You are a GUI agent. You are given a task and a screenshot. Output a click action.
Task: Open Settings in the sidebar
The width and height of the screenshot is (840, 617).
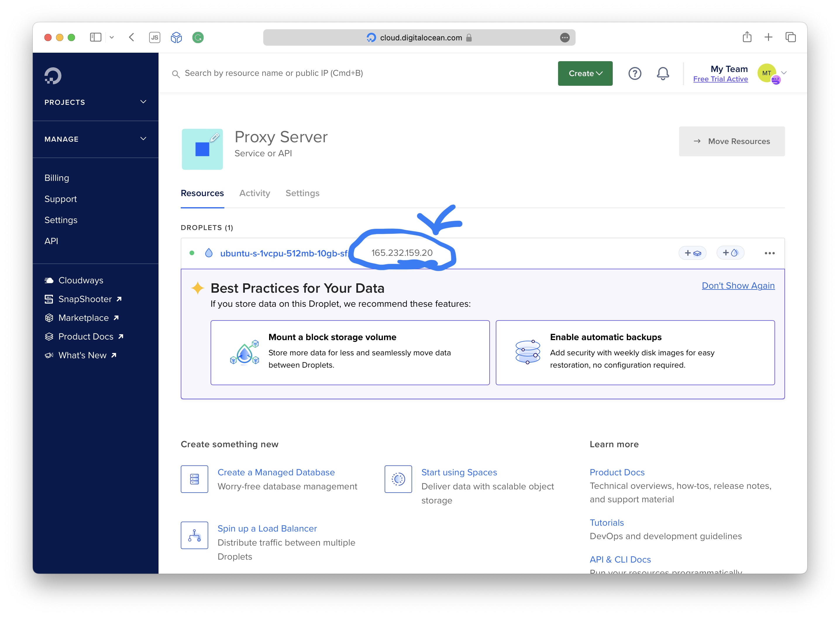coord(61,220)
